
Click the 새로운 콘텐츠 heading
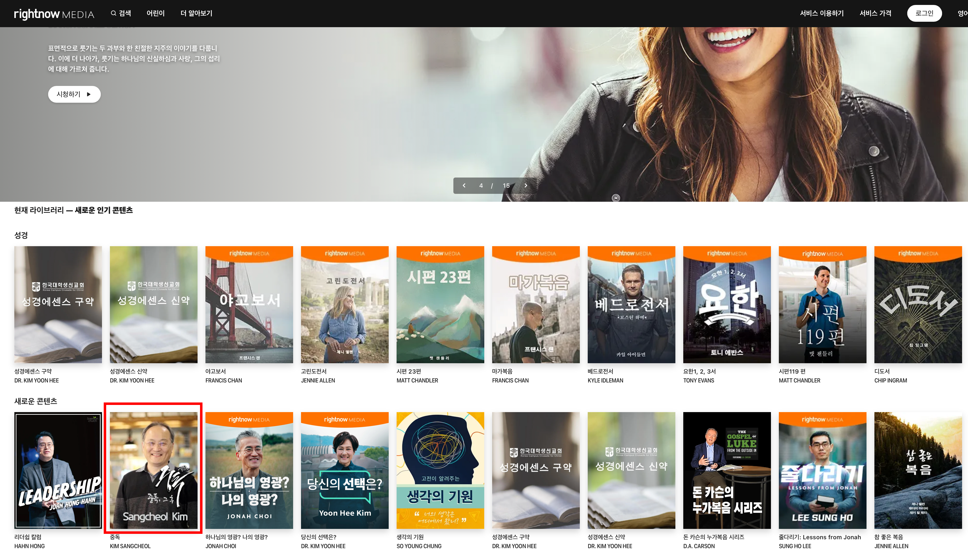[36, 401]
